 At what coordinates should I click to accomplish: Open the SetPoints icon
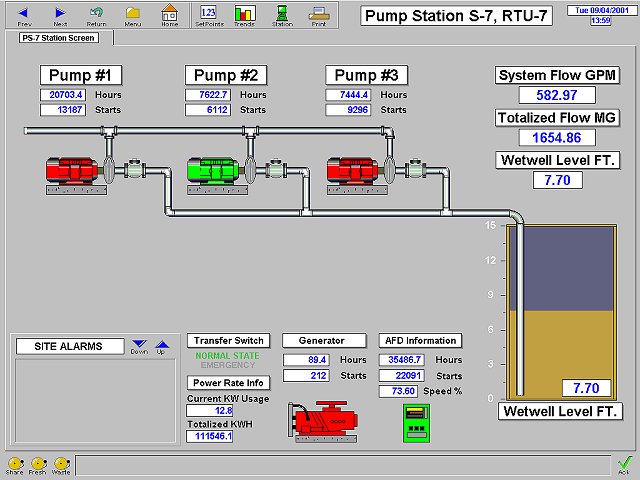209,12
